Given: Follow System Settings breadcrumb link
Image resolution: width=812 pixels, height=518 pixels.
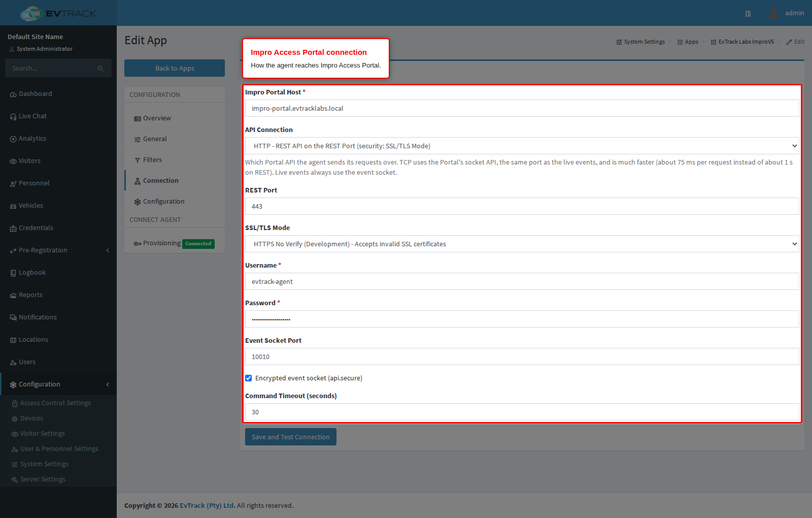Looking at the screenshot, I should coord(640,42).
